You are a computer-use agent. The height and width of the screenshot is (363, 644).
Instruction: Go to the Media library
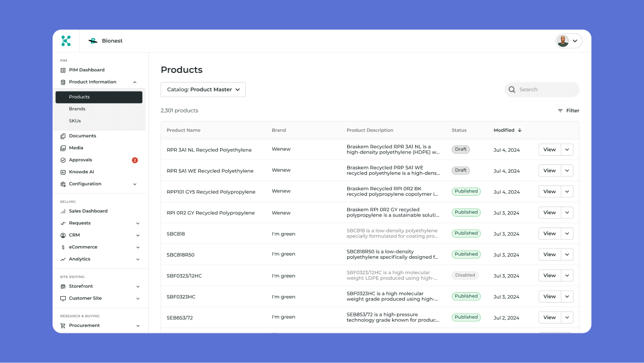[x=76, y=148]
